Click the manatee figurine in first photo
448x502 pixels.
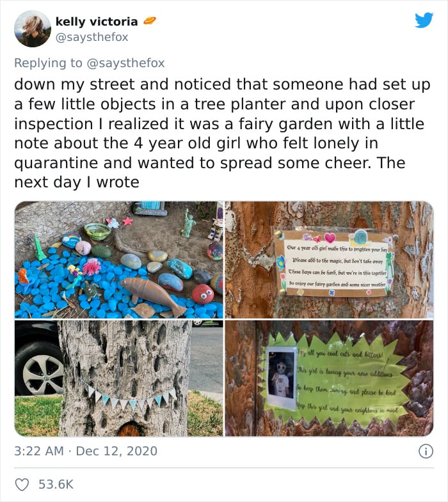click(153, 295)
